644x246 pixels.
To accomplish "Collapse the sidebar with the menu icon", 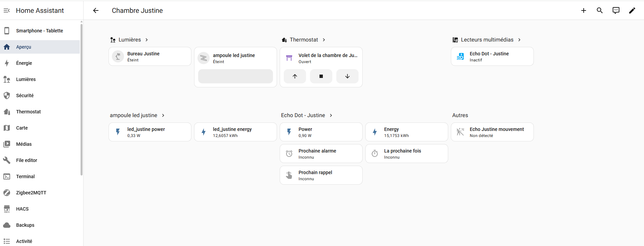I will pyautogui.click(x=7, y=10).
